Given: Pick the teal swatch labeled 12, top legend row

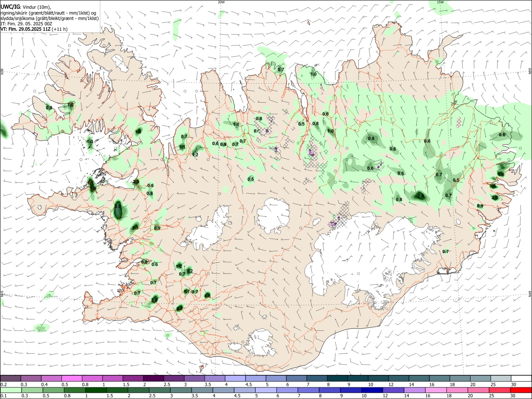Looking at the screenshot, I should click(398, 378).
